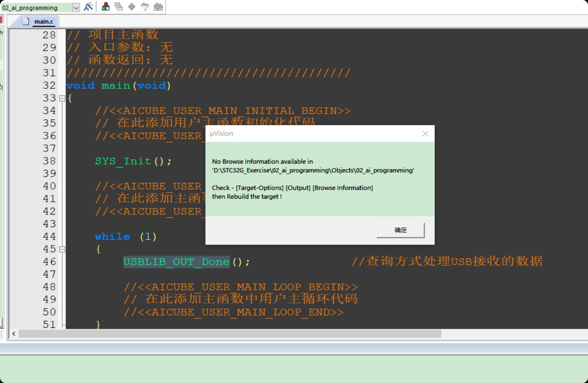Image resolution: width=588 pixels, height=383 pixels.
Task: Switch to the main.c editor tab
Action: 43,21
